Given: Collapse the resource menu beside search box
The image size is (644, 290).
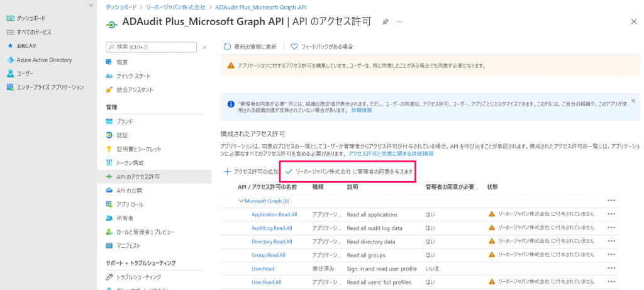Looking at the screenshot, I should tap(205, 47).
